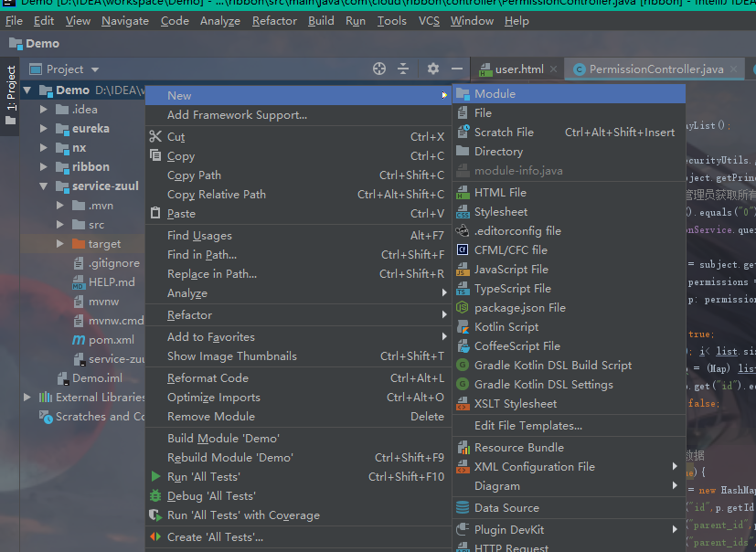Click the green Run 'All Tests' arrow icon
This screenshot has height=552, width=756.
tap(155, 476)
